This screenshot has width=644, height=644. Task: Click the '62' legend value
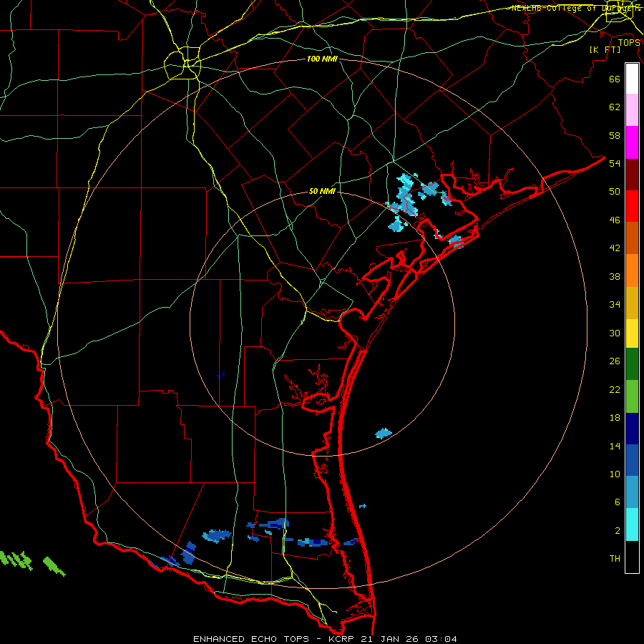click(x=615, y=107)
